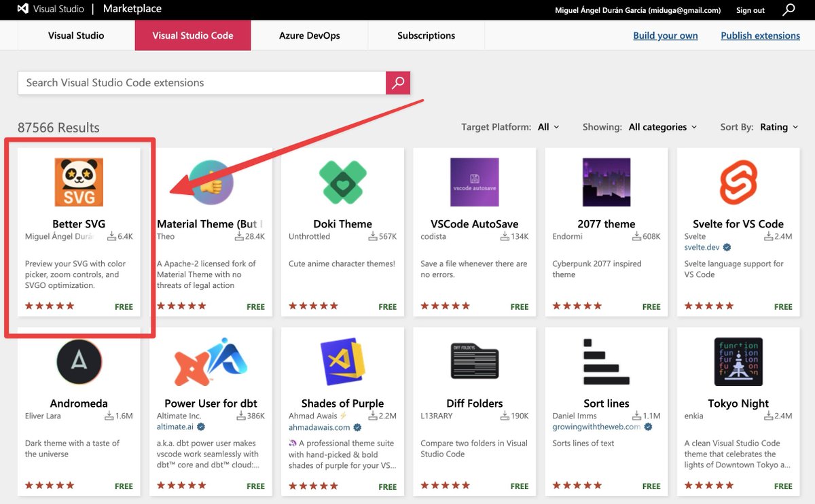This screenshot has width=815, height=504.
Task: Click the Build your own link
Action: (666, 35)
